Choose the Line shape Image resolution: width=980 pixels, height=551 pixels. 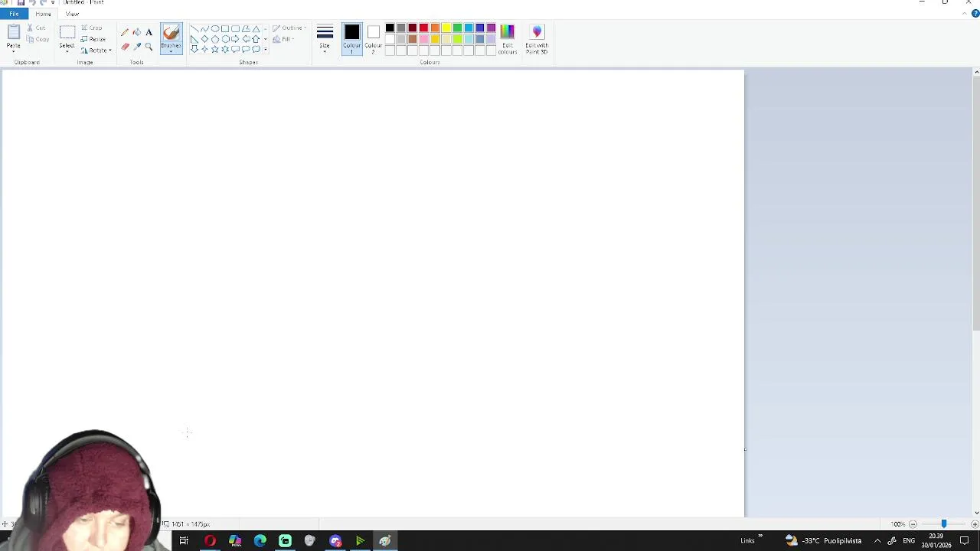[194, 28]
